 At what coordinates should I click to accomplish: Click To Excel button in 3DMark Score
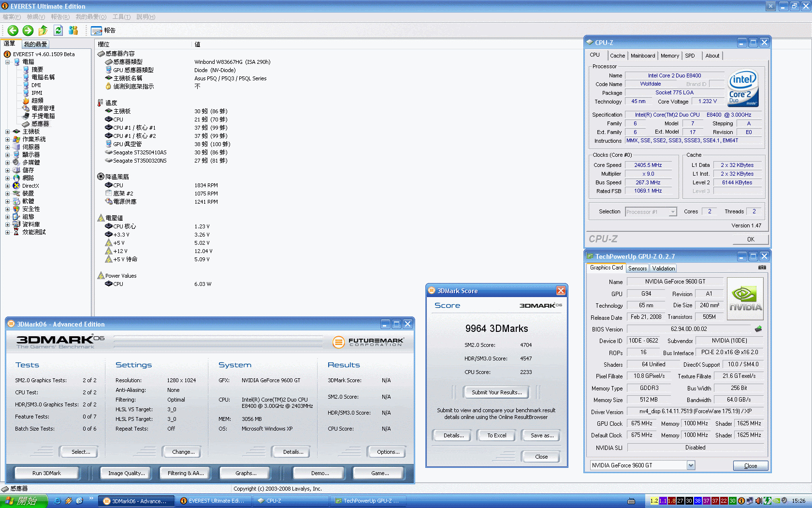tap(496, 435)
